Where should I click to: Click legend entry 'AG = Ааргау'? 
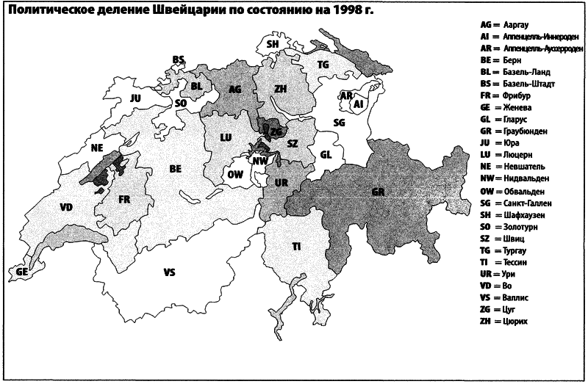tap(504, 25)
